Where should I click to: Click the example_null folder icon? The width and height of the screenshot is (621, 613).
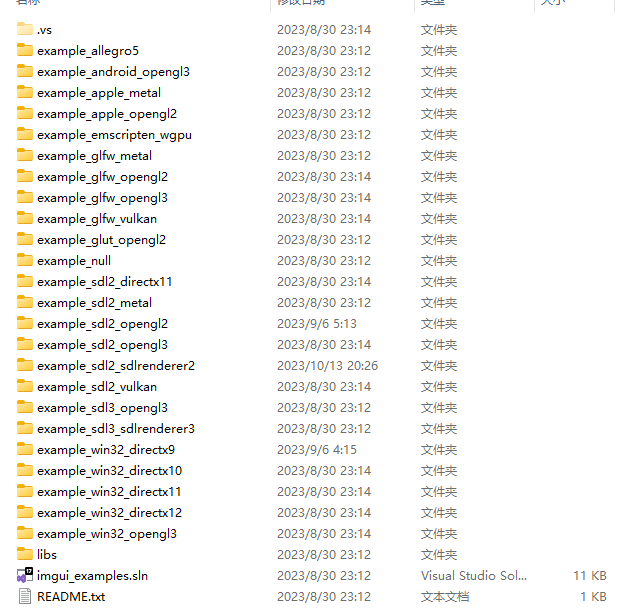coord(25,260)
